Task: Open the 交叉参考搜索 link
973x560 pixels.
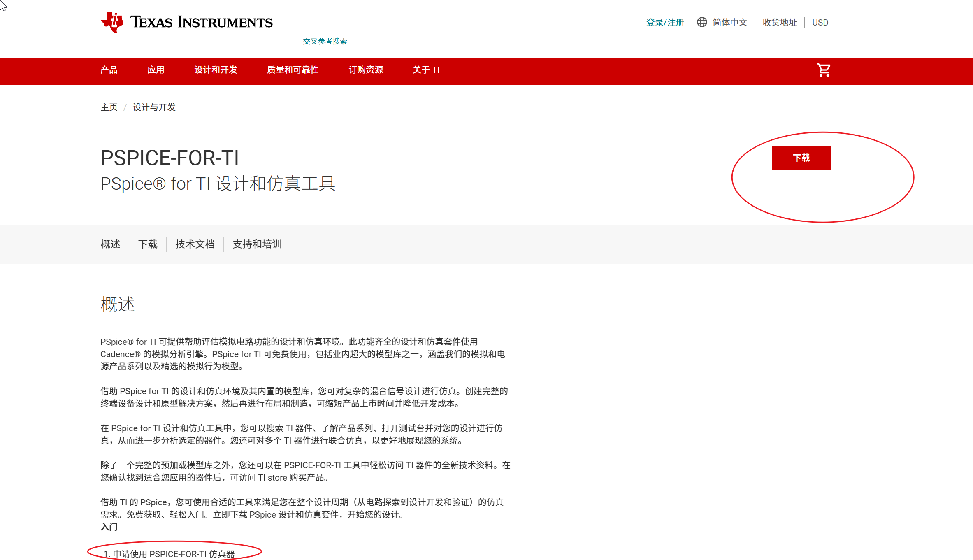Action: 325,41
